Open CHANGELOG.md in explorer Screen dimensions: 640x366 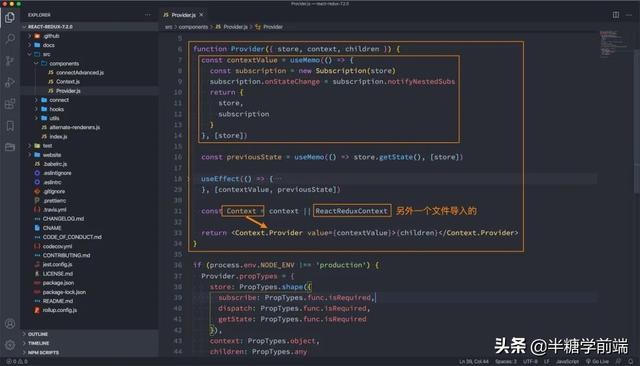coord(90,219)
